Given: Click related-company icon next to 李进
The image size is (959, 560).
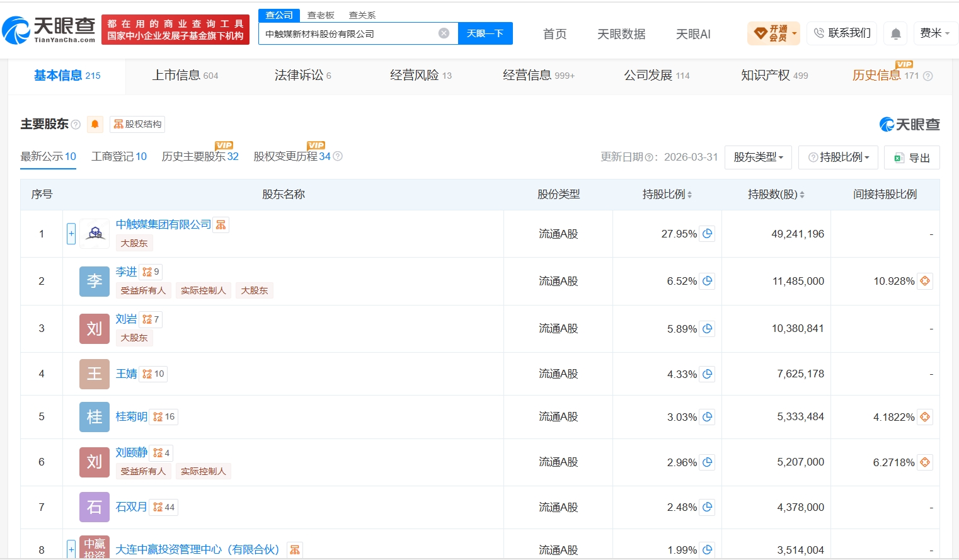Looking at the screenshot, I should tap(151, 272).
